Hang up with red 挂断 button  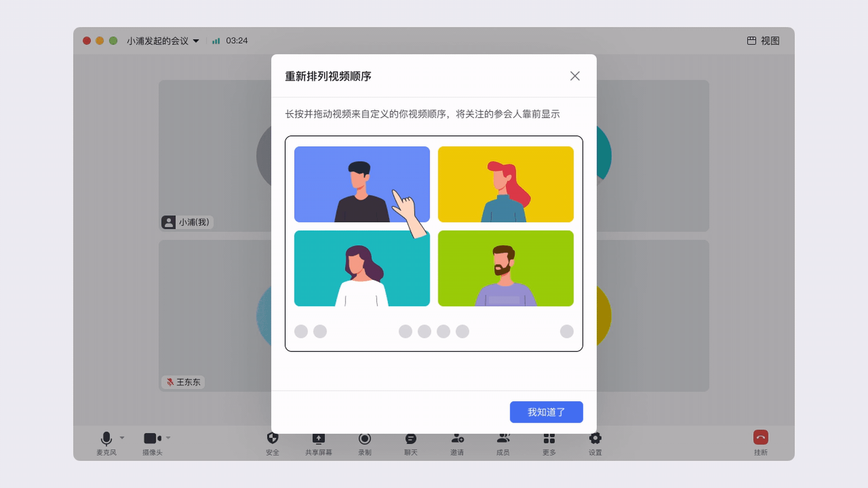pos(760,438)
